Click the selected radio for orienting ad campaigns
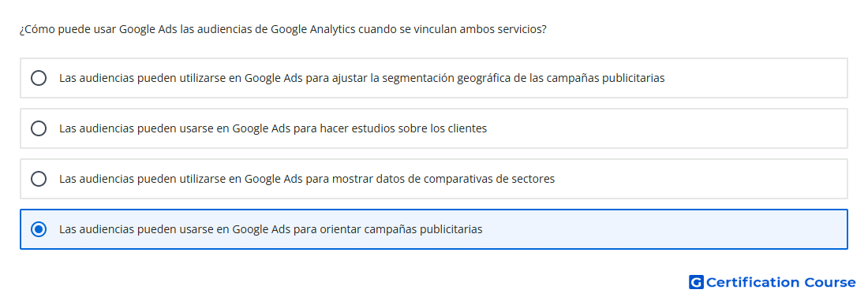This screenshot has height=297, width=868. pyautogui.click(x=39, y=229)
